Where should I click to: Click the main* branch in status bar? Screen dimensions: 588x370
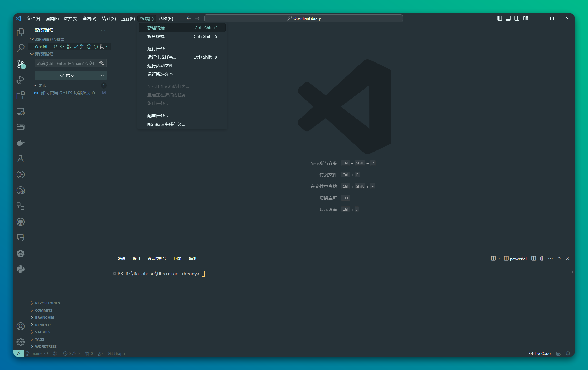point(34,353)
